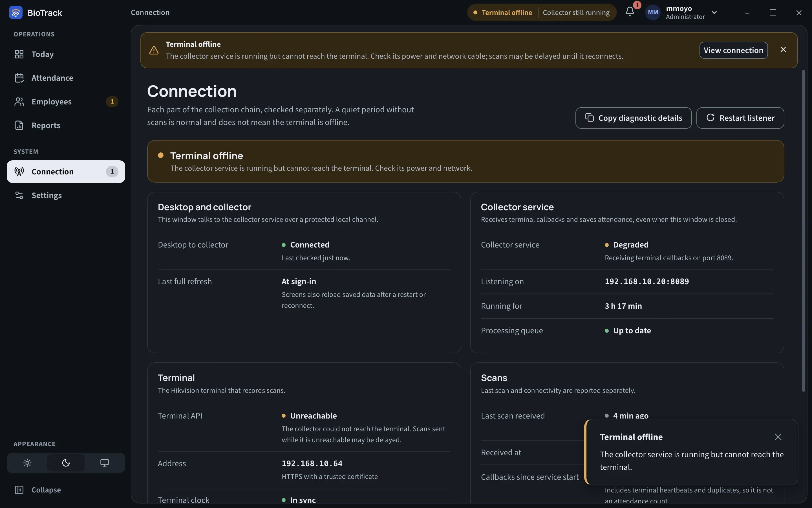Close the Terminal offline toast notification
Screen dimensions: 812x508
778,437
